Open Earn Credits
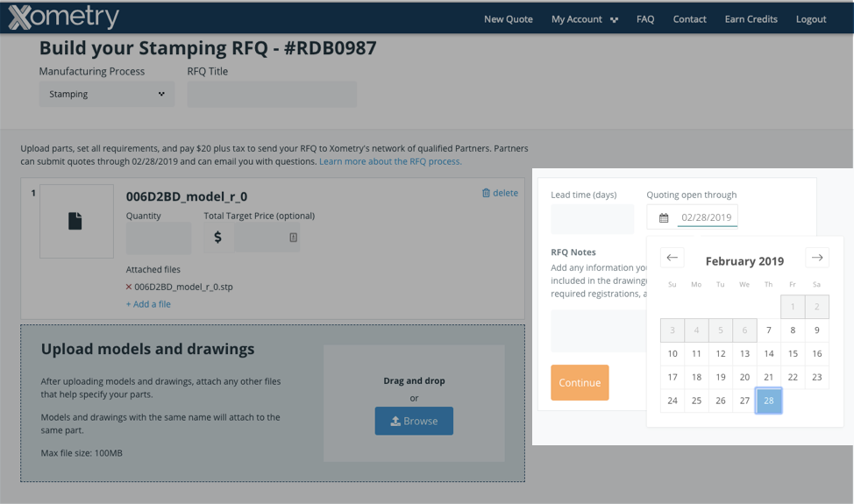854x504 pixels. 751,19
